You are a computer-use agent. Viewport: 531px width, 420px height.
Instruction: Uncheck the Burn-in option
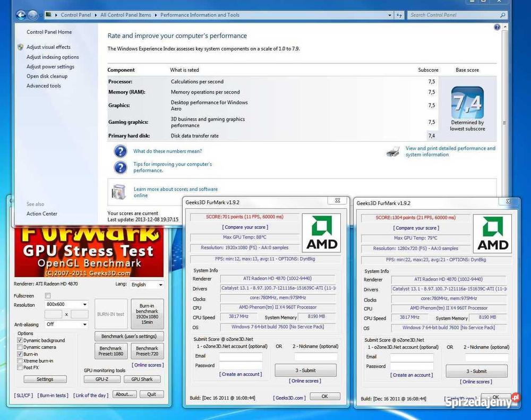20,354
